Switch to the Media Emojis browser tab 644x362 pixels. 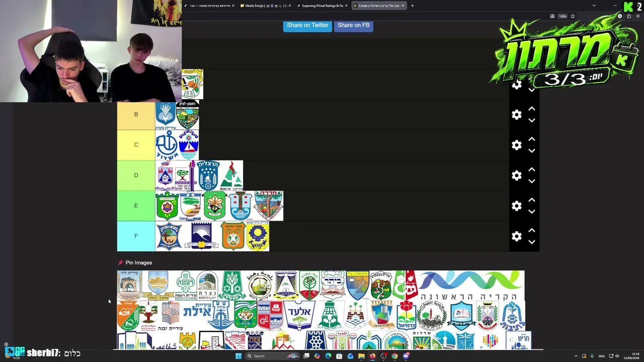coord(265,6)
